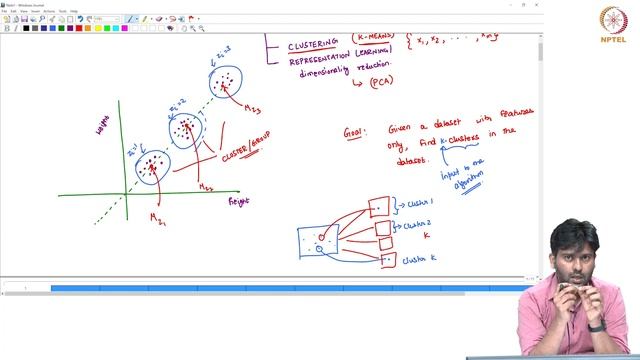640x360 pixels.
Task: Click the Print icon in the toolbar
Action: (33, 19)
